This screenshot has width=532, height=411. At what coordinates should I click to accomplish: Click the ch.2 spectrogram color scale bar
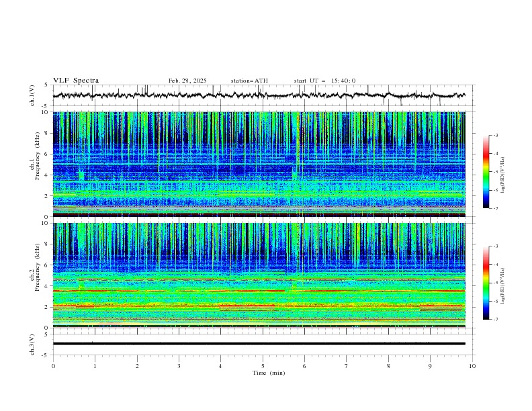coord(486,283)
